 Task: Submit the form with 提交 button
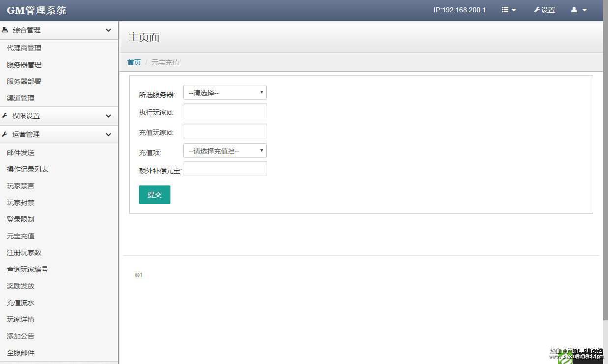coord(155,195)
